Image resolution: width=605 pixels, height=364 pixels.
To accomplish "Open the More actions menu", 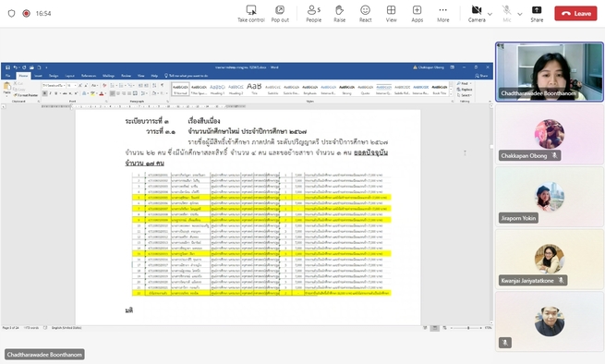I will pos(443,14).
